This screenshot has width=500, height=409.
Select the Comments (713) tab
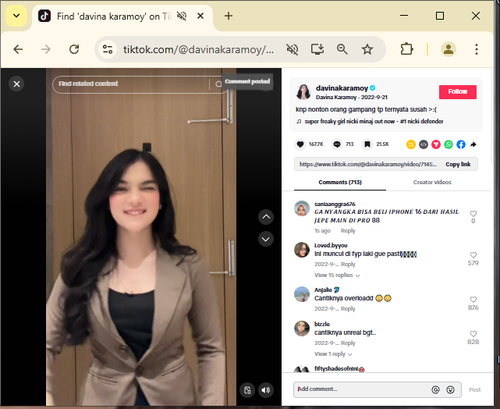(340, 182)
